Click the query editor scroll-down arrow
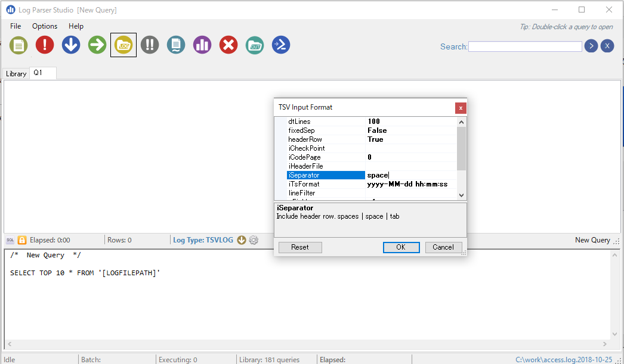This screenshot has width=624, height=364. click(x=615, y=334)
